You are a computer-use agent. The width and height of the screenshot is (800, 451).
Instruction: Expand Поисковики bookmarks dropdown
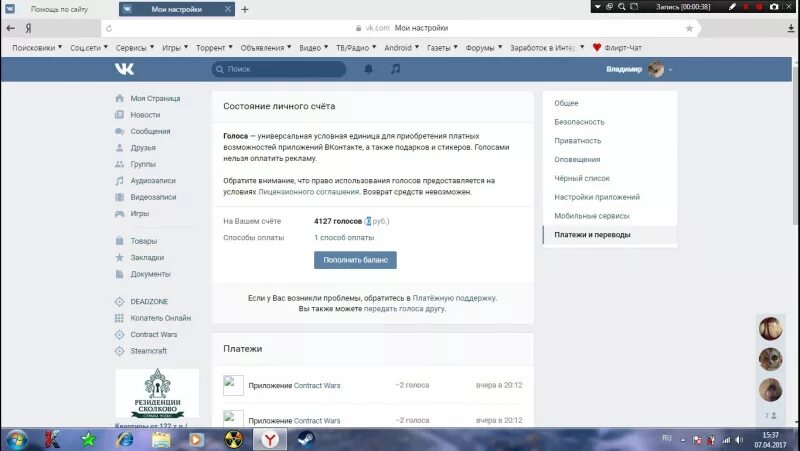37,47
